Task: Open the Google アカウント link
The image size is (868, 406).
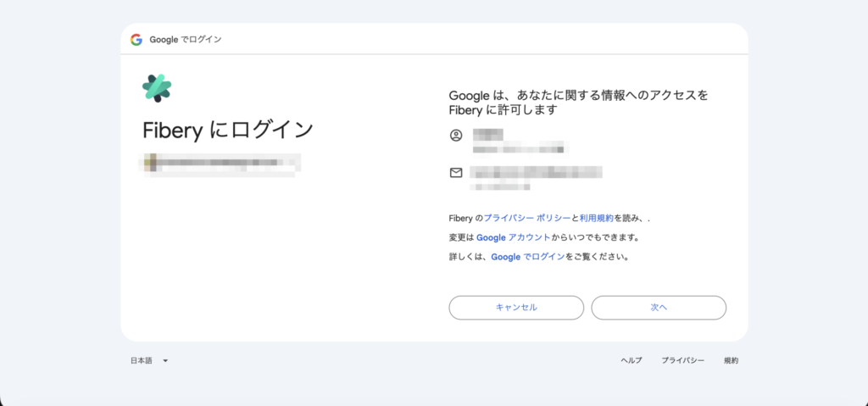Action: coord(513,237)
